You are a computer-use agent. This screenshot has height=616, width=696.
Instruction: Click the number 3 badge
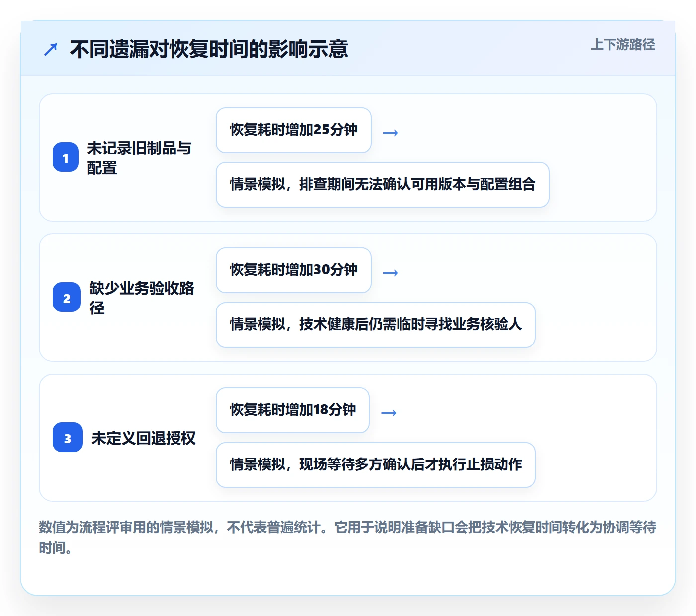pyautogui.click(x=68, y=438)
